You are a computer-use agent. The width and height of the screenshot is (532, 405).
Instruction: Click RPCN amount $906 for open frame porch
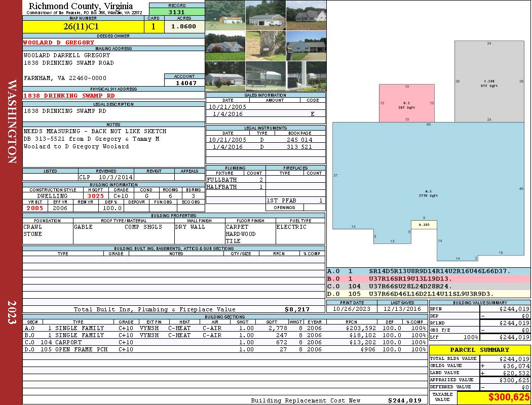point(368,349)
